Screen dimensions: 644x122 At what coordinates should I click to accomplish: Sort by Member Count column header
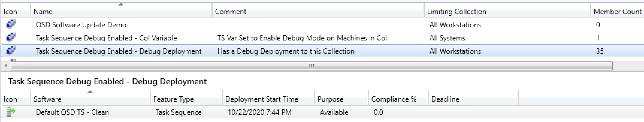(618, 12)
